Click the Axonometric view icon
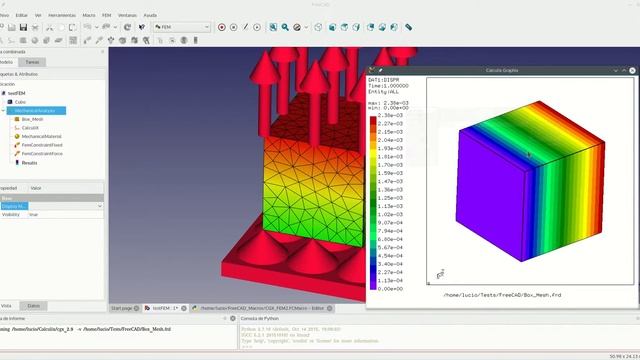This screenshot has height=360, width=640. click(x=318, y=27)
